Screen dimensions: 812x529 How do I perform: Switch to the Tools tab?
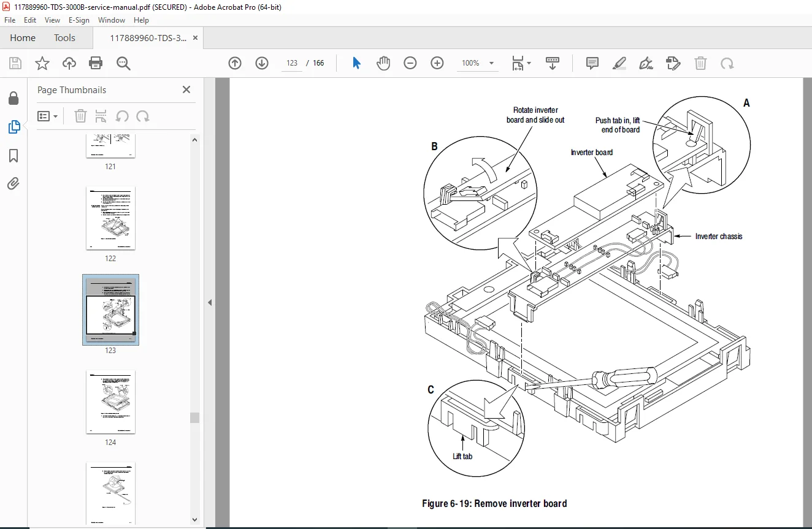coord(64,38)
